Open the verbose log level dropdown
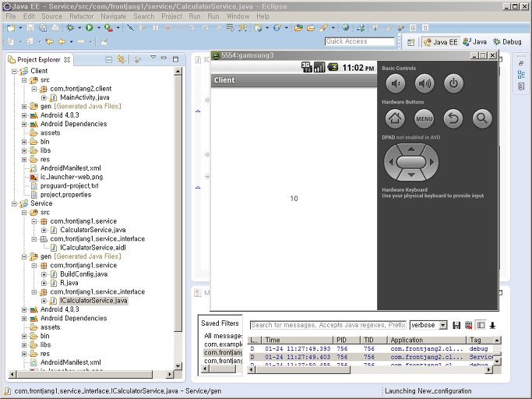Screen dimensions: 532x399 pyautogui.click(x=442, y=325)
